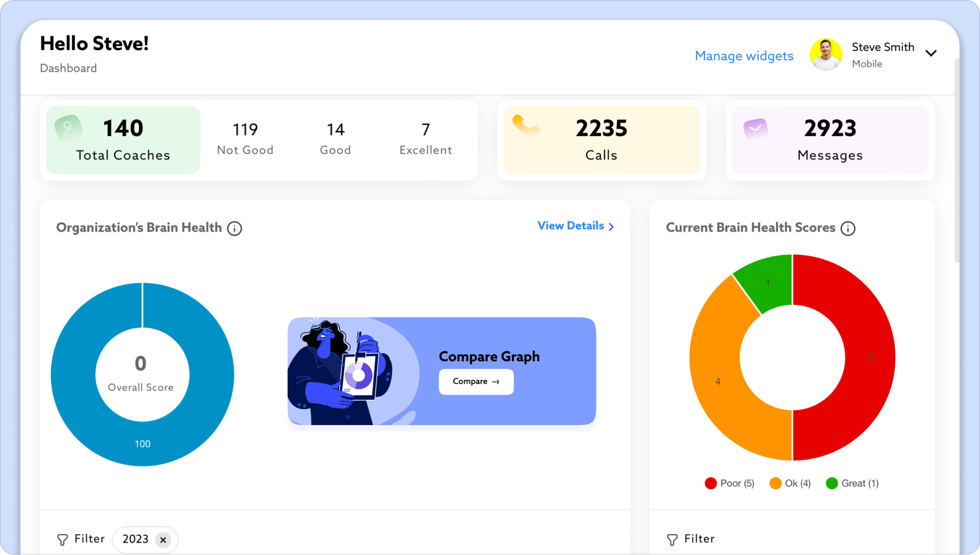The height and width of the screenshot is (555, 980).
Task: Toggle Great (1) legend entry
Action: (852, 483)
